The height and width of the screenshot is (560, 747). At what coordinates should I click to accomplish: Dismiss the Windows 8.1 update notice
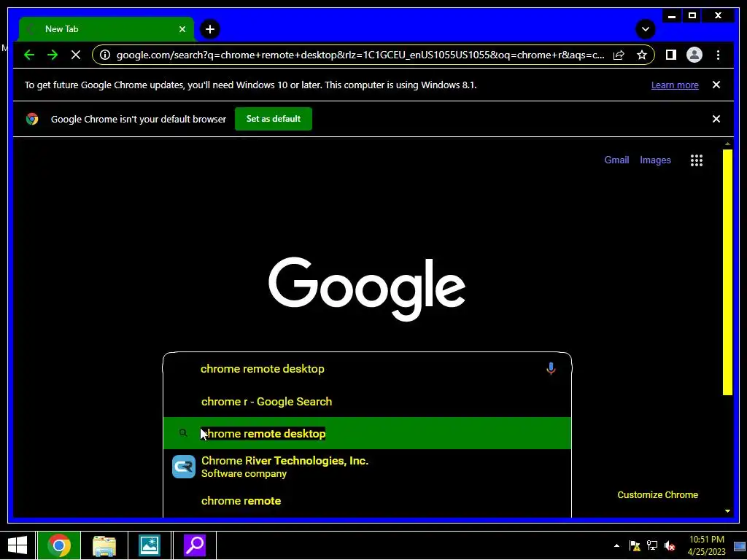[716, 85]
